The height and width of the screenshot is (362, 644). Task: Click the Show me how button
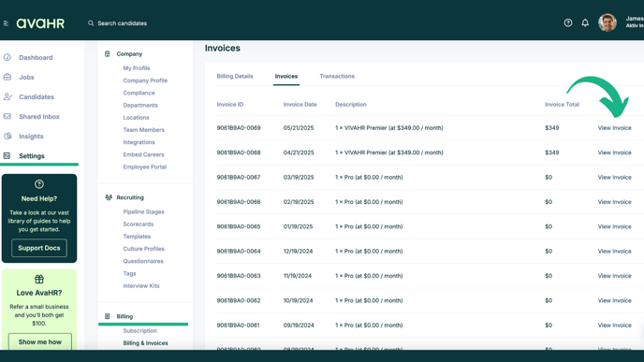coord(40,341)
